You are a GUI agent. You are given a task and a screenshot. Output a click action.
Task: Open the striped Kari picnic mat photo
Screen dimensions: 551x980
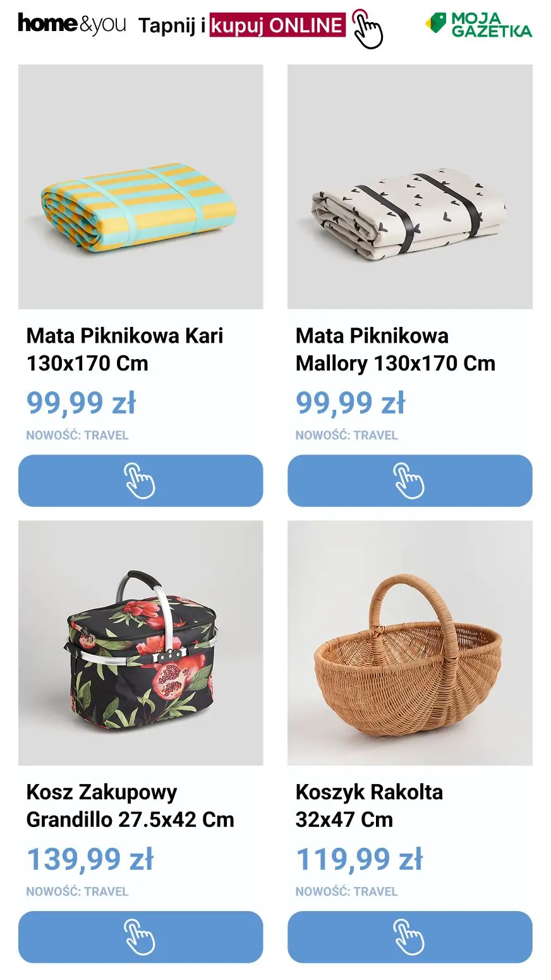pos(140,187)
